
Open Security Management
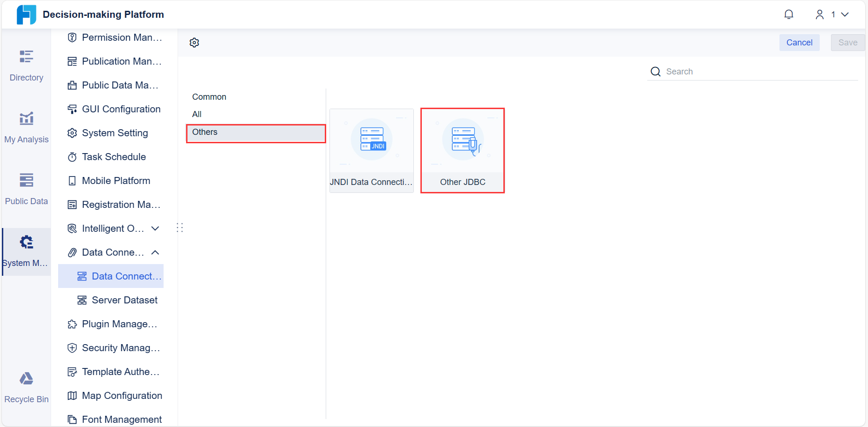[114, 348]
